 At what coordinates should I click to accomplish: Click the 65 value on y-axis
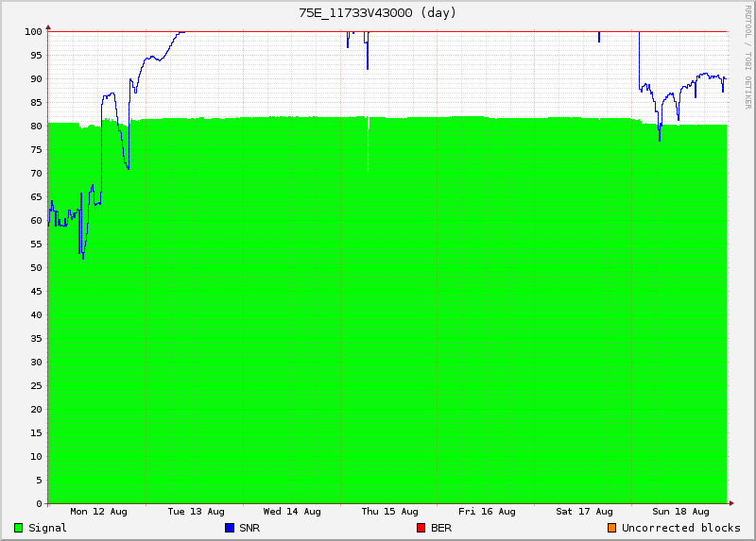[36, 197]
